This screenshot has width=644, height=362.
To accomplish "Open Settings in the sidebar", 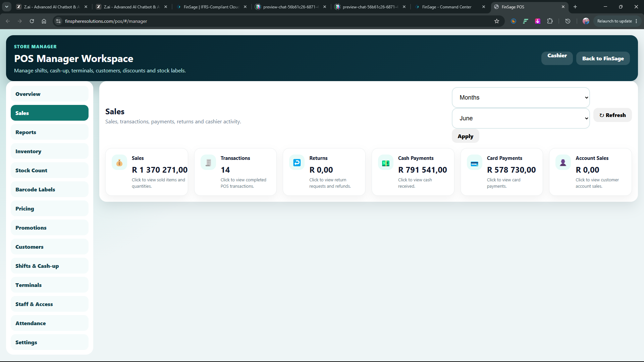I will (x=50, y=342).
